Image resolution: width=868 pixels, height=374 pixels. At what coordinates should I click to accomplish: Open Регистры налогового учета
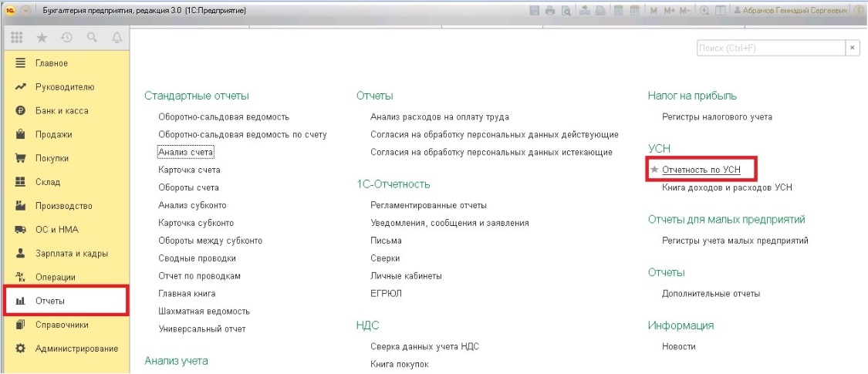click(717, 117)
